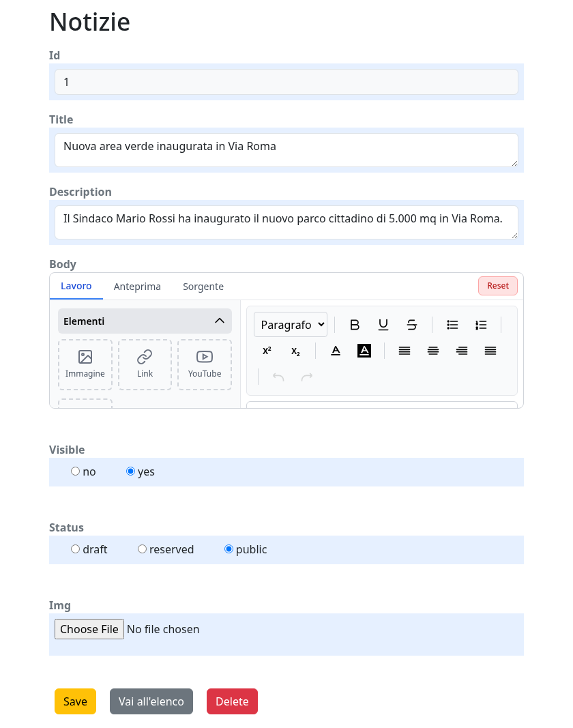Image resolution: width=573 pixels, height=728 pixels.
Task: Save the news item
Action: (x=75, y=701)
